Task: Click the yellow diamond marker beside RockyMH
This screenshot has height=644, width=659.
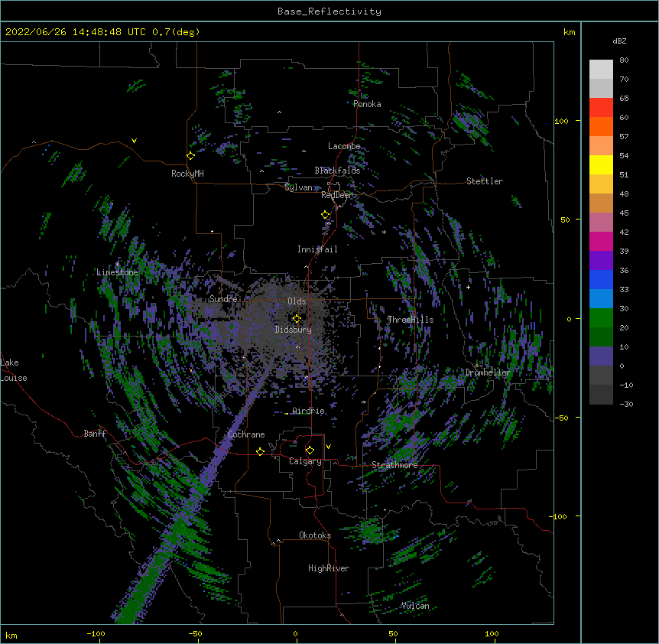Action: point(191,156)
